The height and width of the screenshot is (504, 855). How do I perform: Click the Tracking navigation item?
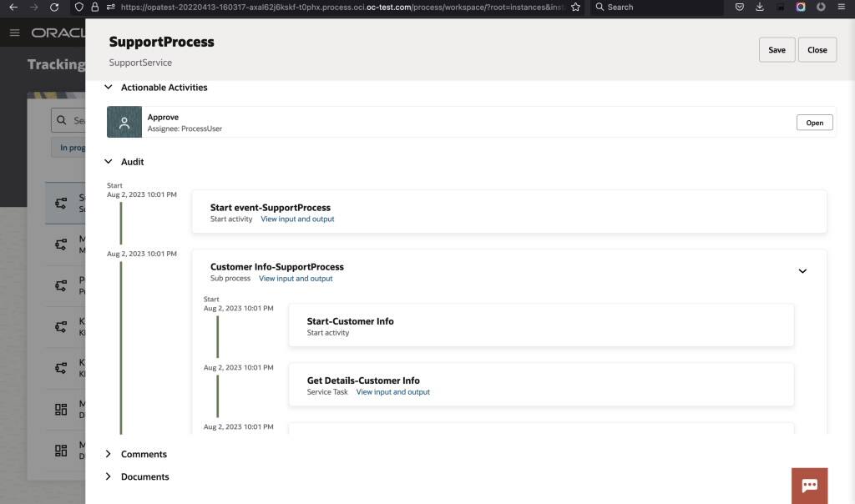coord(56,63)
